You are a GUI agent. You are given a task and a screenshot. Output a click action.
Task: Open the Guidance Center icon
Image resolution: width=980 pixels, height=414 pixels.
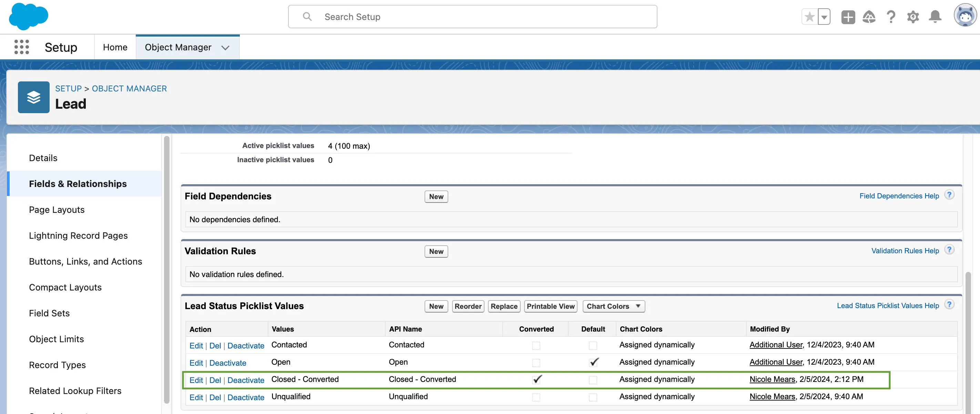(869, 17)
